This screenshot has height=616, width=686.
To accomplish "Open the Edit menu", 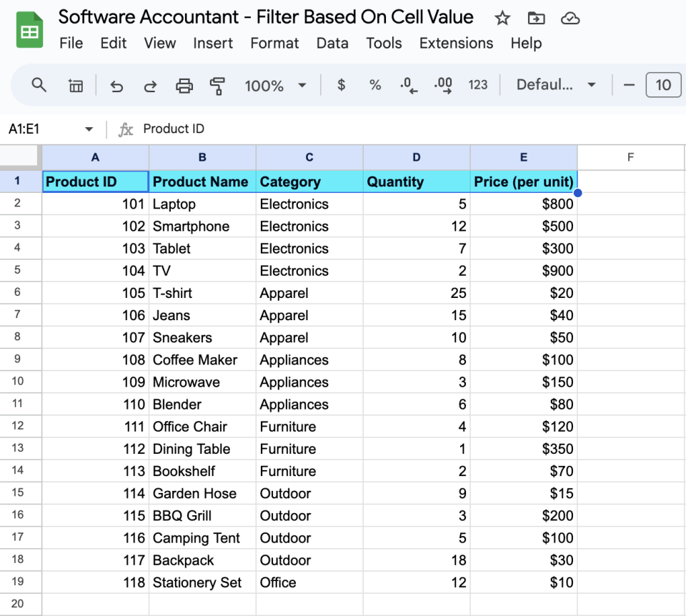I will tap(114, 44).
